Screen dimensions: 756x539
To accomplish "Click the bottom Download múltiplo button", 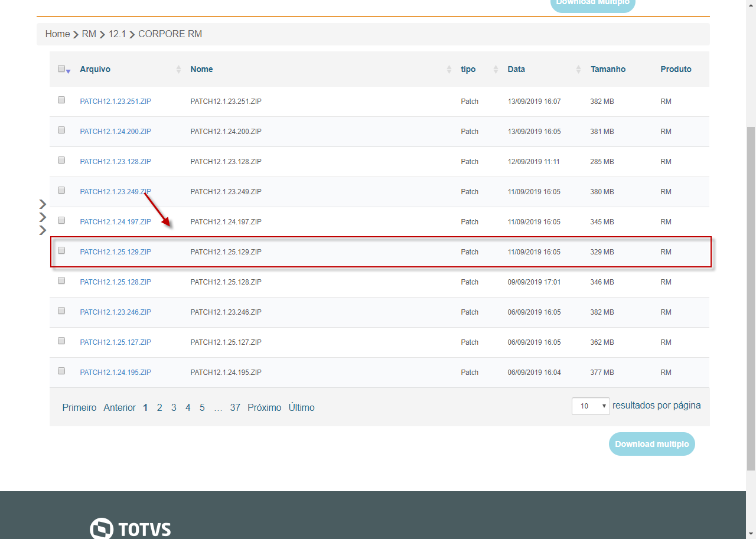I will coord(652,444).
